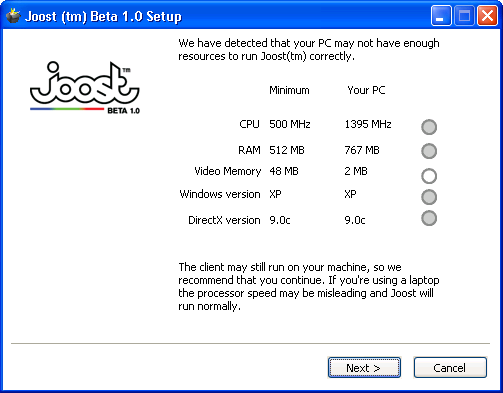The width and height of the screenshot is (503, 393).
Task: Click the '500 MHz' minimum CPU value
Action: [290, 124]
